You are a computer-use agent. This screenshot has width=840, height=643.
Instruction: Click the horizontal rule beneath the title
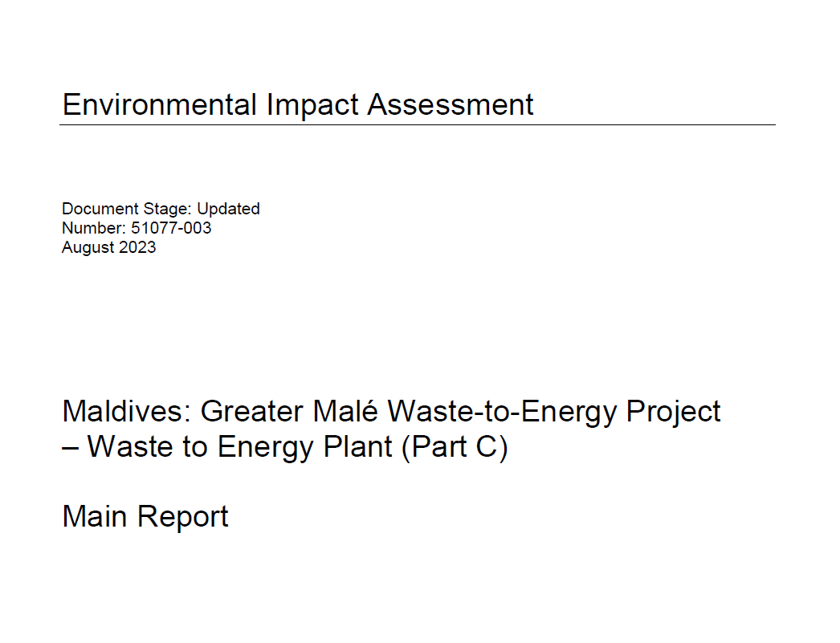coord(418,125)
